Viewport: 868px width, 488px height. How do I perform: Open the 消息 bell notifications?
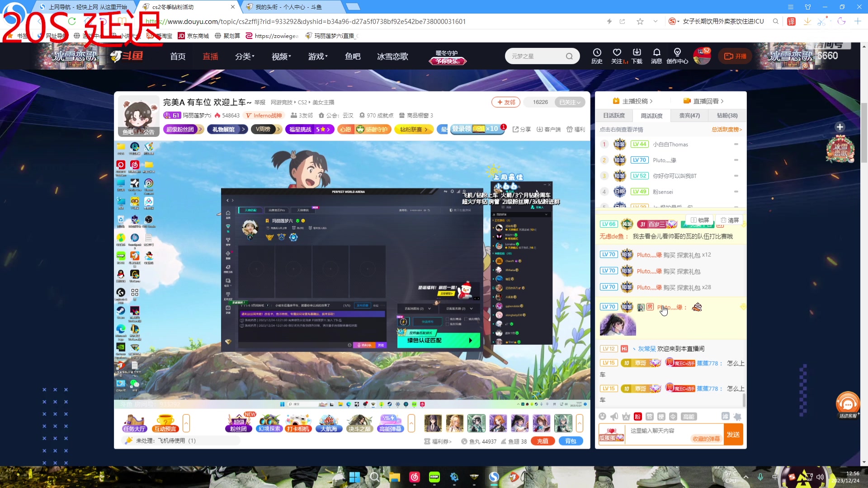(656, 56)
